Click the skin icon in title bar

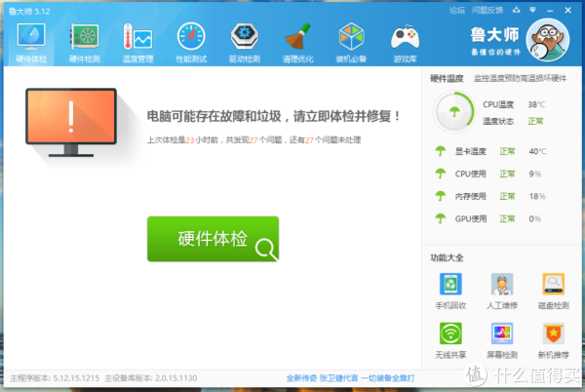pyautogui.click(x=517, y=10)
